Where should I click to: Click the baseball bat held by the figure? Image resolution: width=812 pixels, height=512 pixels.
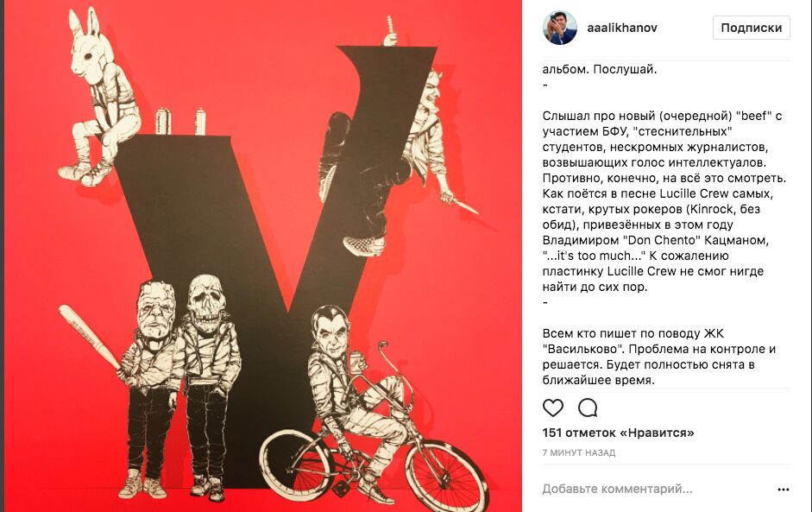click(x=89, y=338)
